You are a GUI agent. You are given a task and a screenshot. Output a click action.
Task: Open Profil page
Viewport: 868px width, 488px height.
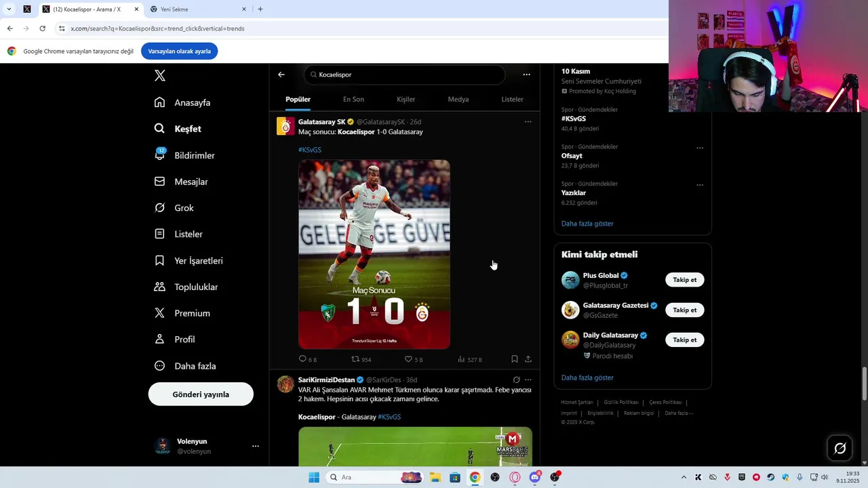tap(175, 340)
